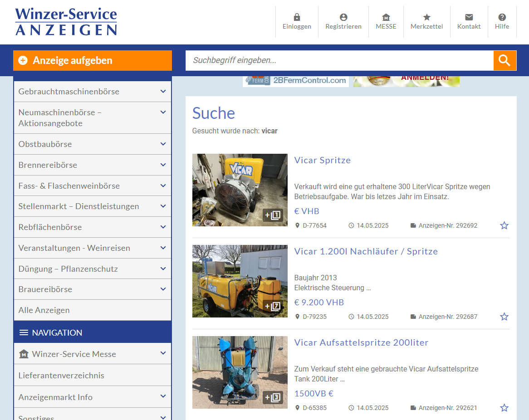Click the Suchbegriff eingeben search field
Viewport: 529px width, 420px height.
339,60
